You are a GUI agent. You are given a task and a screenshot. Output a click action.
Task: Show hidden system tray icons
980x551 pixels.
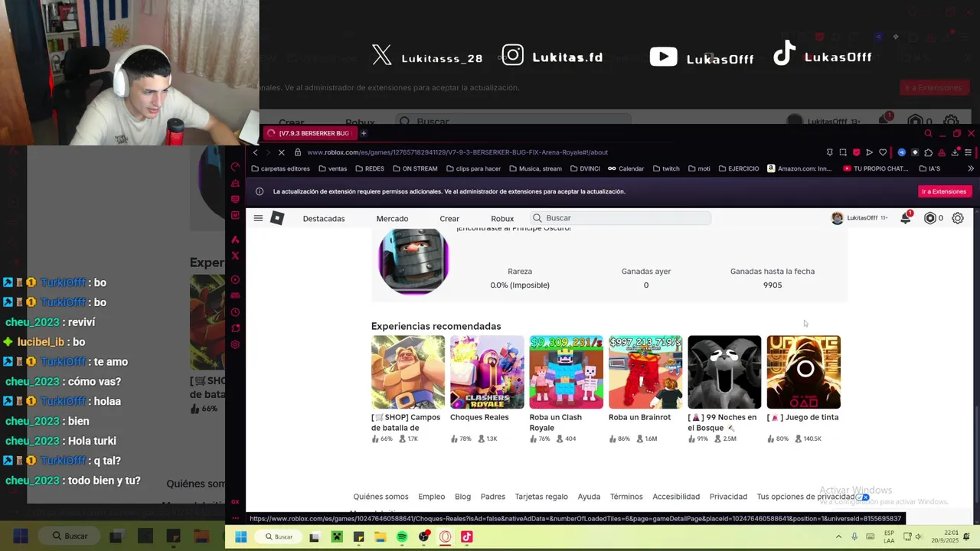pos(838,537)
